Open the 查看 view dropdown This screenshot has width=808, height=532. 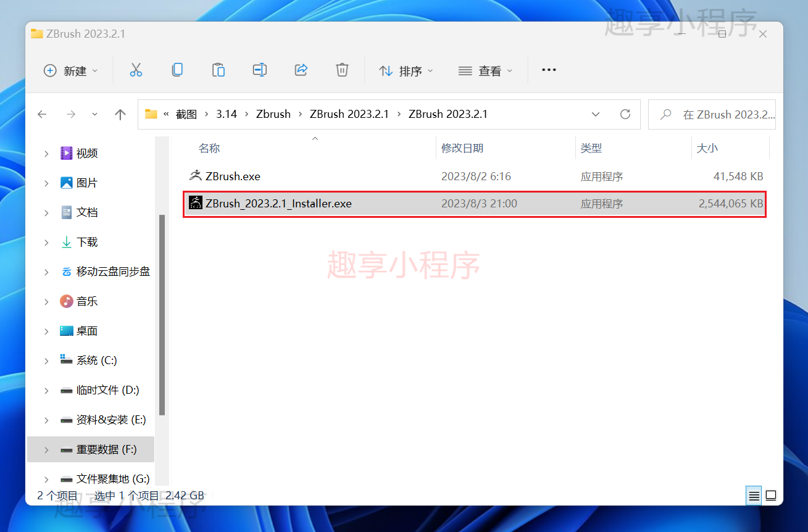click(x=486, y=70)
